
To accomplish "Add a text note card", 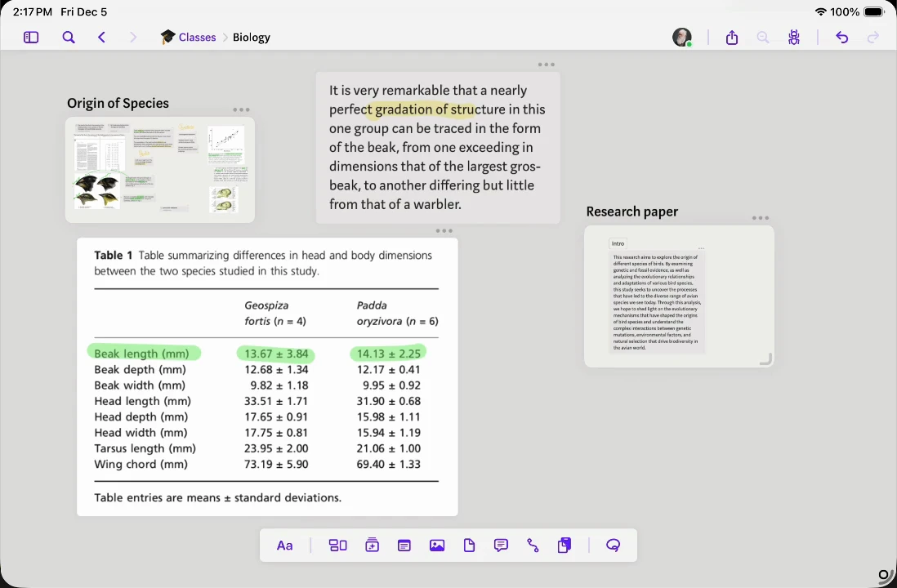I will pyautogui.click(x=404, y=545).
